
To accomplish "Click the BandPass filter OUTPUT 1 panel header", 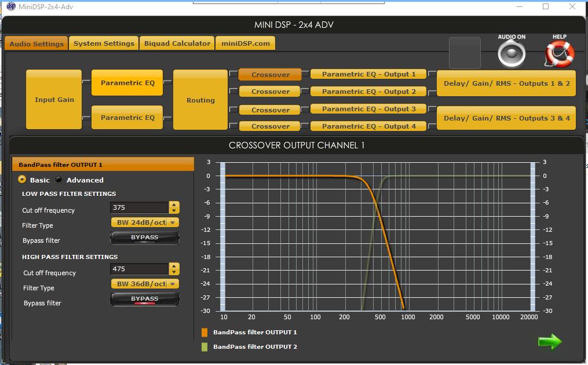I will [x=103, y=165].
